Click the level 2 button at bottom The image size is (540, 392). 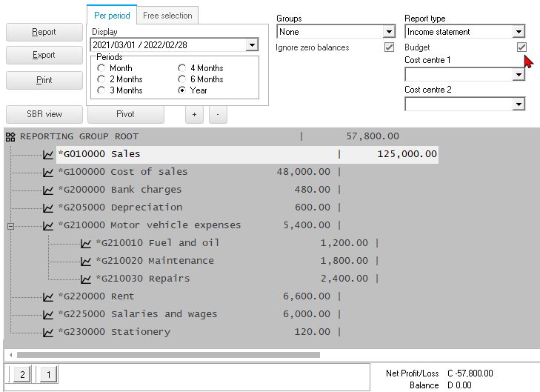(21, 375)
